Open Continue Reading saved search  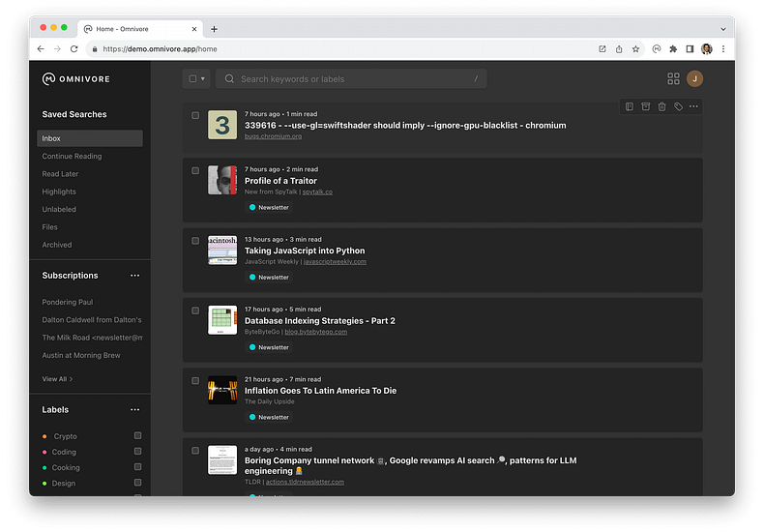coord(72,157)
